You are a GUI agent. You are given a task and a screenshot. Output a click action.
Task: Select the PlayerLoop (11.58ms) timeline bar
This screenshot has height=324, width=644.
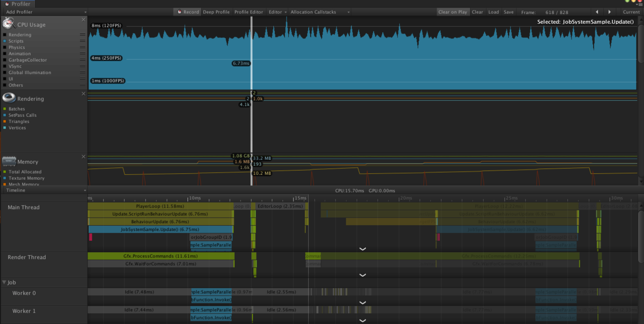point(160,206)
